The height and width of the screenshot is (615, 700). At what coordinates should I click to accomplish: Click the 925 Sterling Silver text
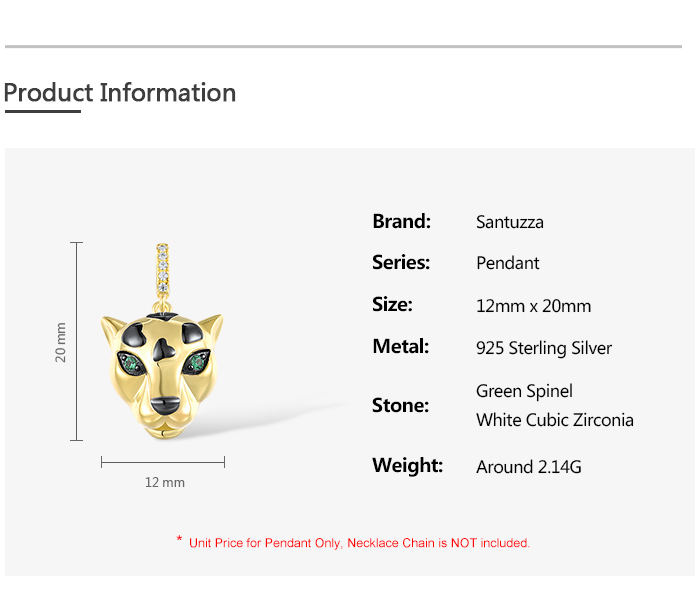[x=544, y=348]
